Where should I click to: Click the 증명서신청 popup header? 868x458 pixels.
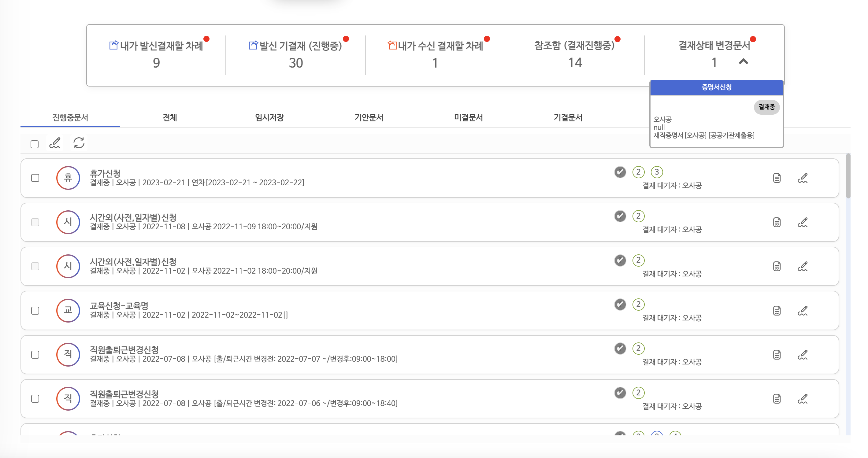716,87
